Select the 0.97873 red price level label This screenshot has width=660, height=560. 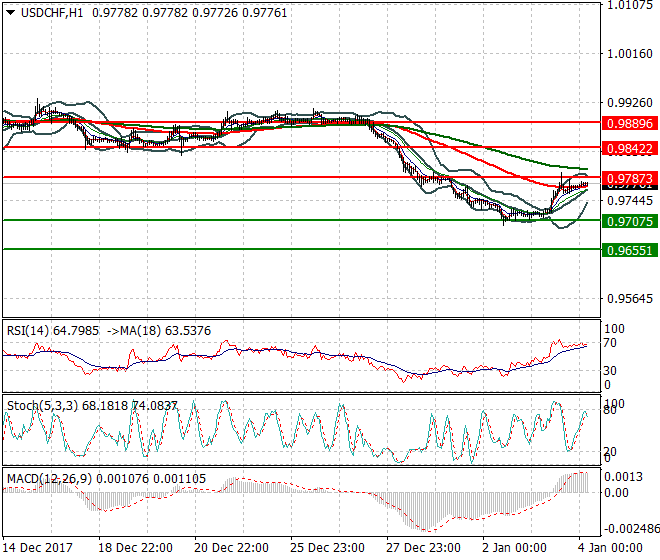[x=630, y=178]
